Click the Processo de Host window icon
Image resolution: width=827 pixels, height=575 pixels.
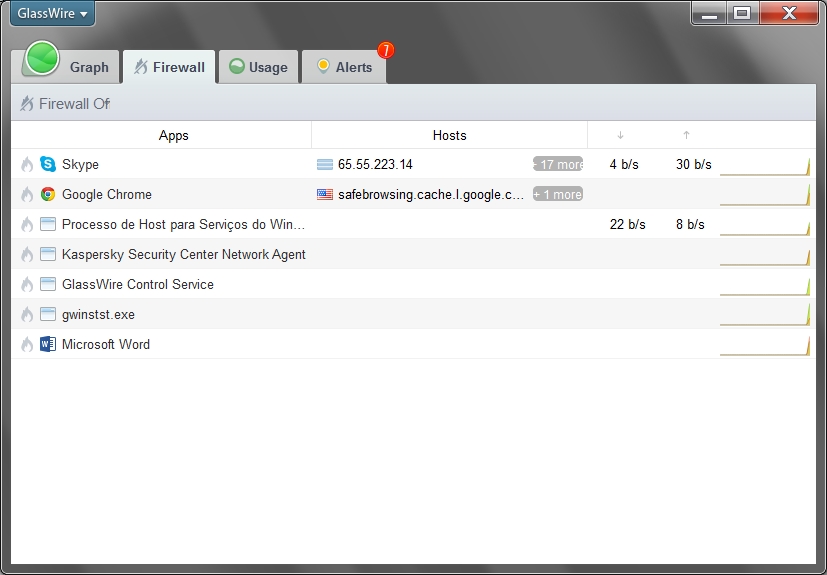point(48,224)
